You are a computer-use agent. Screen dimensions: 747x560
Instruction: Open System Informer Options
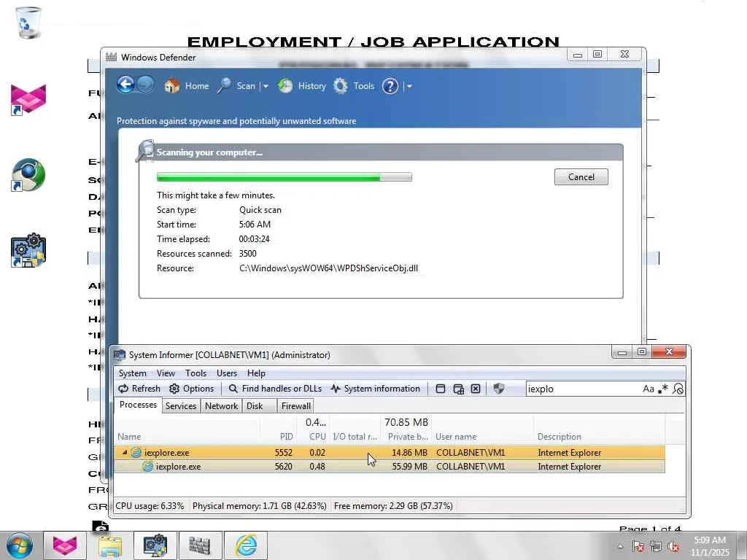pos(192,389)
